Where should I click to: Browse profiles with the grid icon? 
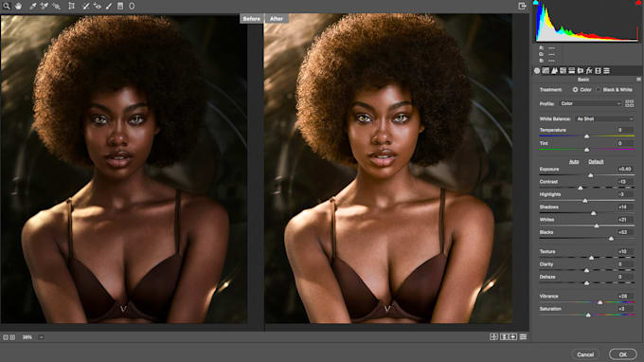(x=629, y=103)
